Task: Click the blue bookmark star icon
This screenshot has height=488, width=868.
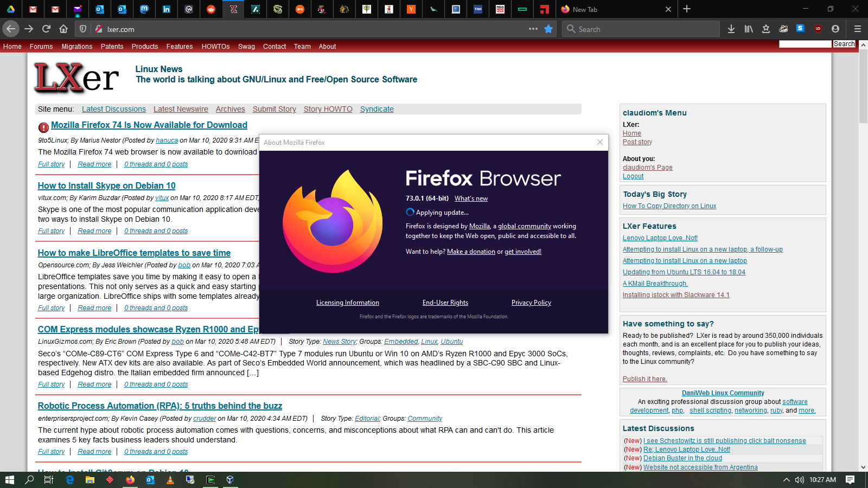Action: click(548, 29)
